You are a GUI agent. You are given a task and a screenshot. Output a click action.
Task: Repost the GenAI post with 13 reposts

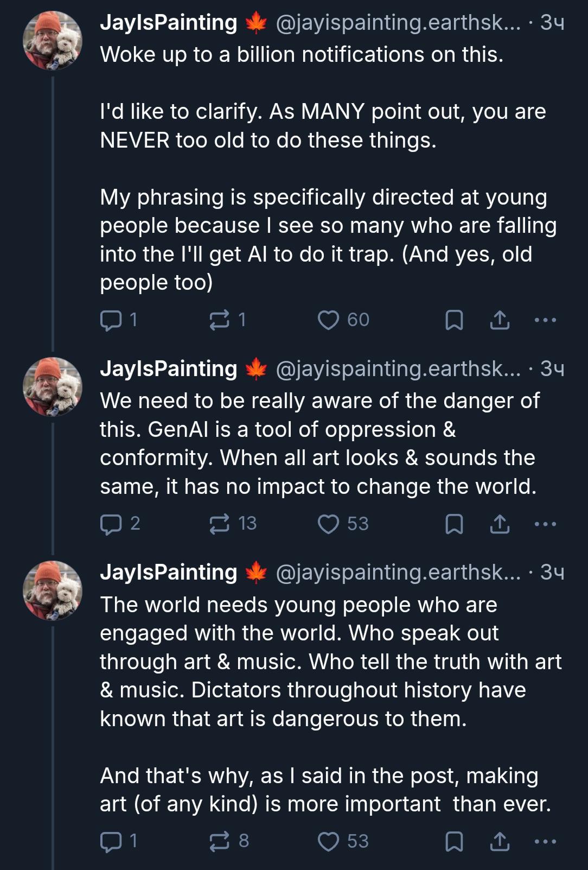[219, 524]
